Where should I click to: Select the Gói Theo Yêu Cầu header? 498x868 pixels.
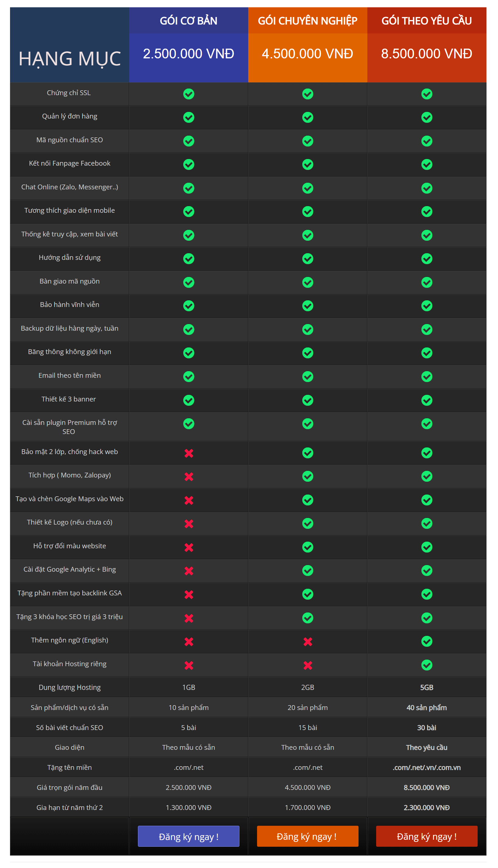pyautogui.click(x=427, y=21)
